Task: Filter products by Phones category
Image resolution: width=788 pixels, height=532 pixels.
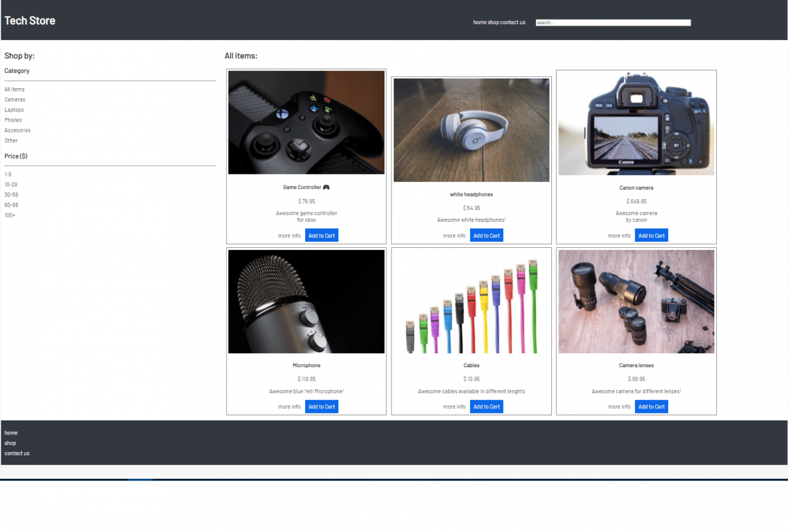Action: tap(13, 120)
